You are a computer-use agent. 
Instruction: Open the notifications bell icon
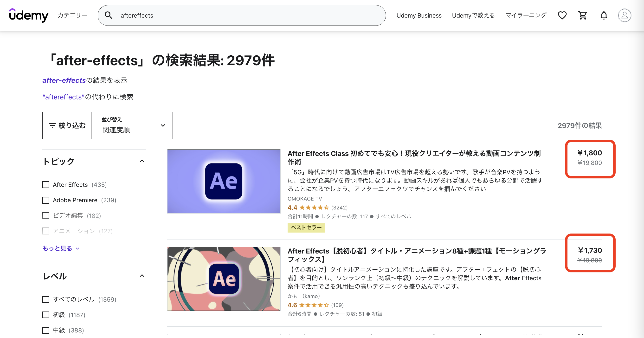coord(604,15)
